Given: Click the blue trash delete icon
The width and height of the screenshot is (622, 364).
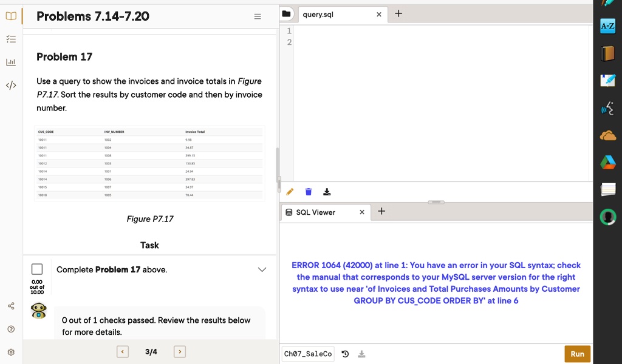Looking at the screenshot, I should (309, 192).
